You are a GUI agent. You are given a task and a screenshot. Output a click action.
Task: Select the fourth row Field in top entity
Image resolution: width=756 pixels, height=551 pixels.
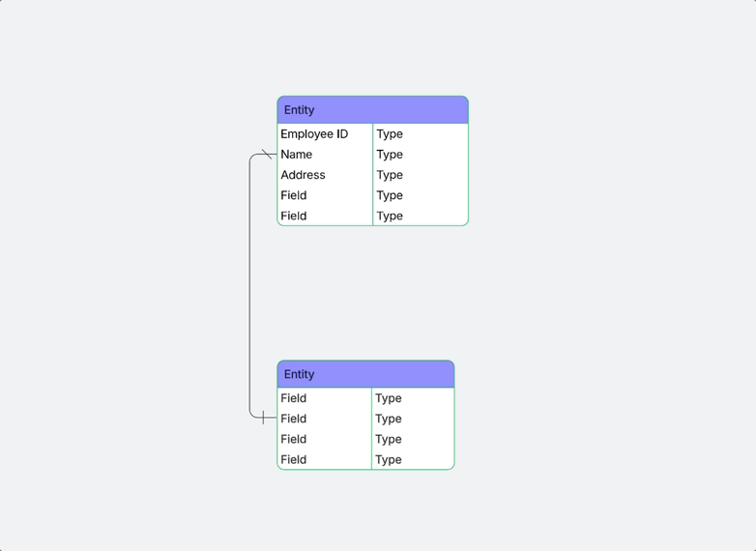point(325,195)
